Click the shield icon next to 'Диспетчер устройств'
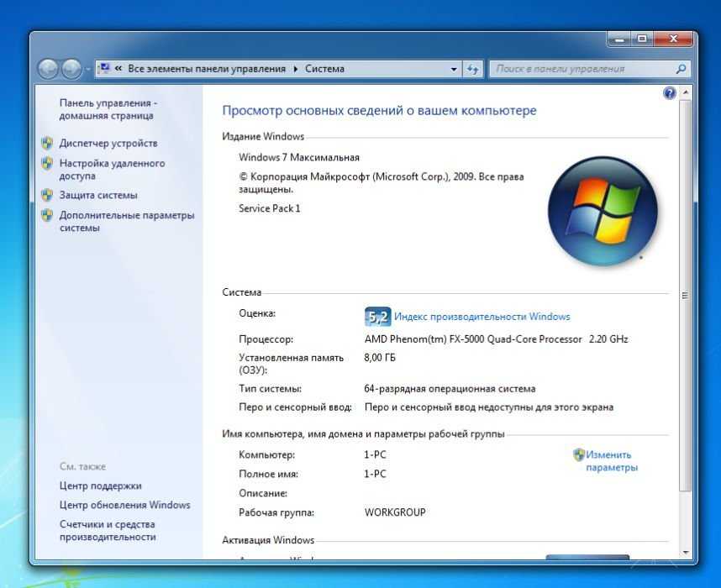The height and width of the screenshot is (588, 721). tap(47, 143)
